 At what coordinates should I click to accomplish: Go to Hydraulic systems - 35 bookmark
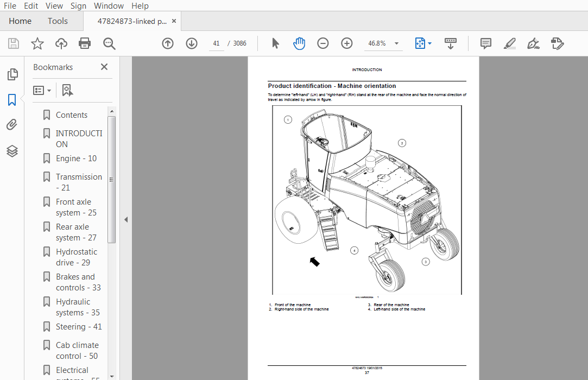pos(78,307)
